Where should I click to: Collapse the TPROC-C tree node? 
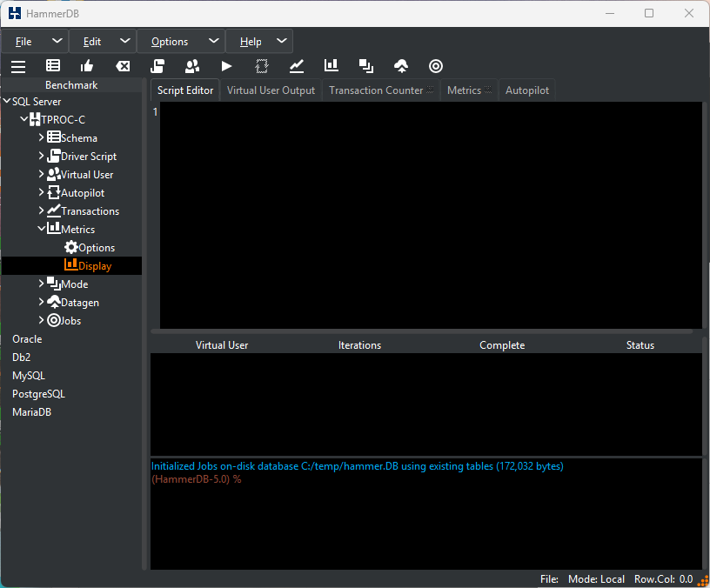(x=24, y=119)
